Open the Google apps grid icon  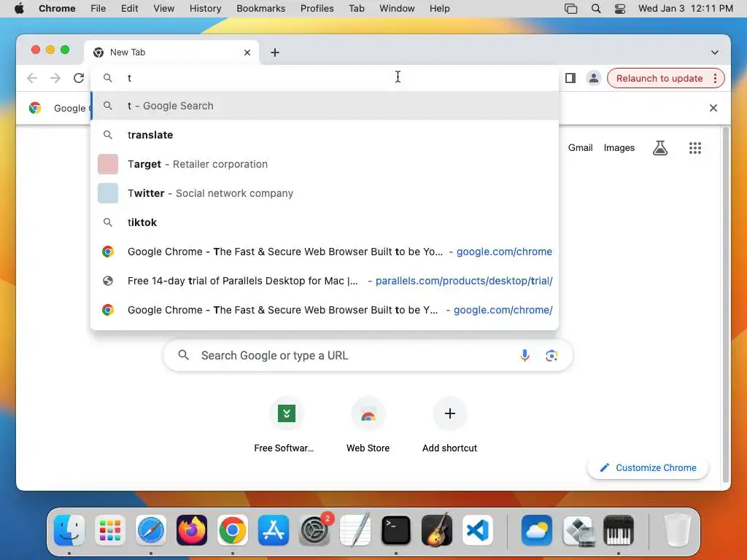tap(695, 148)
